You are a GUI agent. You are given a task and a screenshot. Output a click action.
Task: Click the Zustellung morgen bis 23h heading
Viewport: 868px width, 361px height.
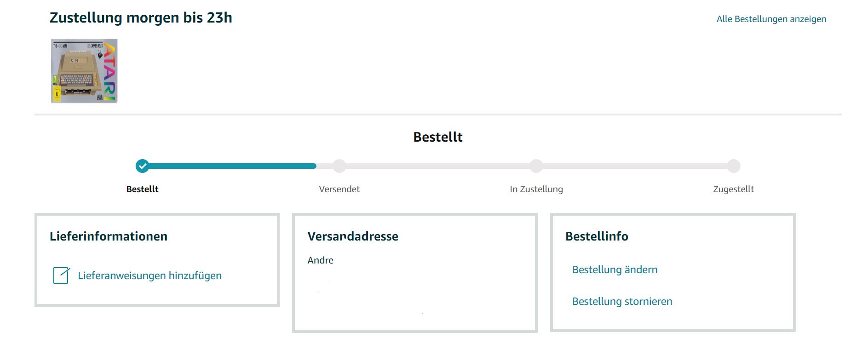[x=141, y=17]
